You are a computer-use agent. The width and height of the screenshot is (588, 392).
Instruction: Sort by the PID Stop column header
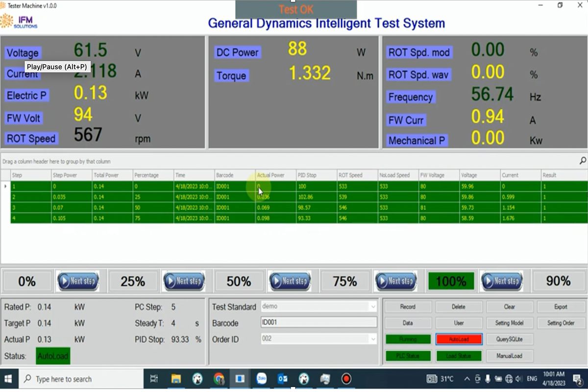(317, 175)
